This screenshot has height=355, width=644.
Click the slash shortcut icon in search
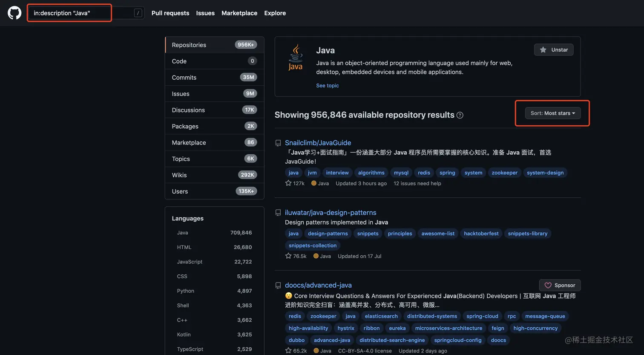pos(138,13)
